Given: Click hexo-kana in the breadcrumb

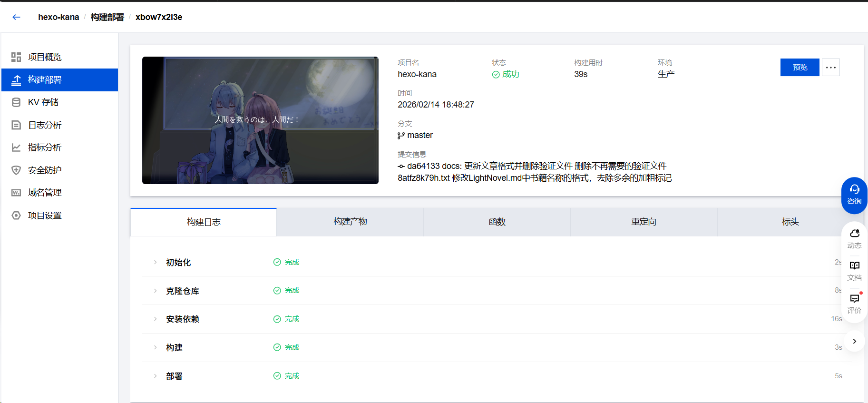Looking at the screenshot, I should pyautogui.click(x=59, y=17).
